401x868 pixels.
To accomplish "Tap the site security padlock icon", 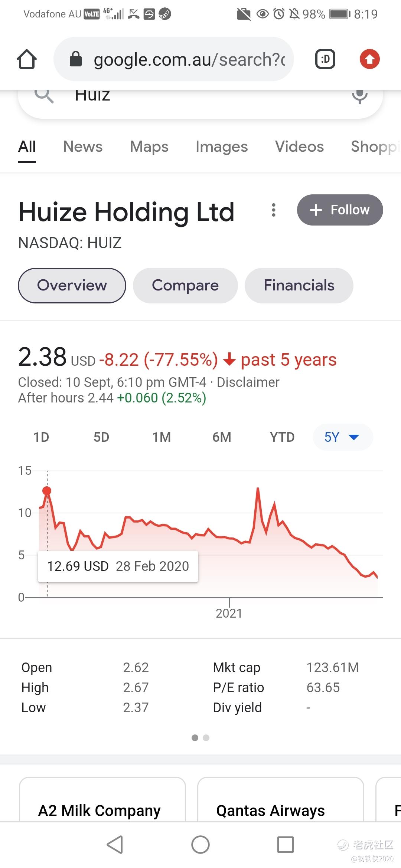I will click(x=76, y=59).
